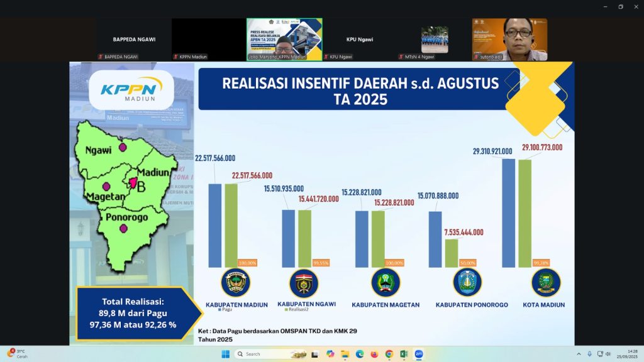
Task: Select the sutono.adji participant video
Action: 509,39
